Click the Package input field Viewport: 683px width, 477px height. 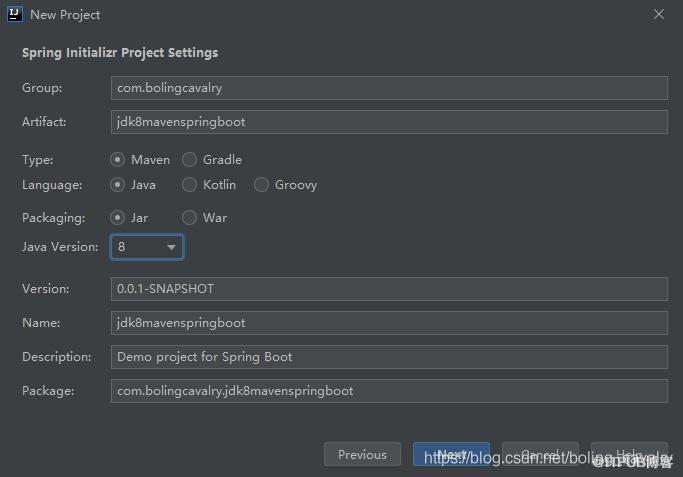pos(389,391)
